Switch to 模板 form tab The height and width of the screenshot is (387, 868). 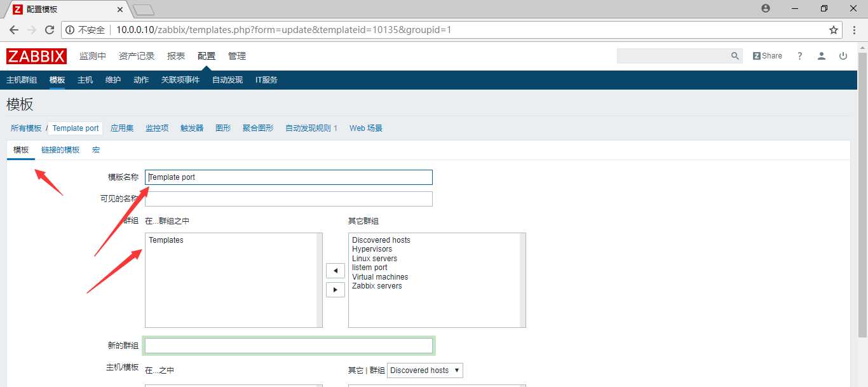(x=21, y=150)
